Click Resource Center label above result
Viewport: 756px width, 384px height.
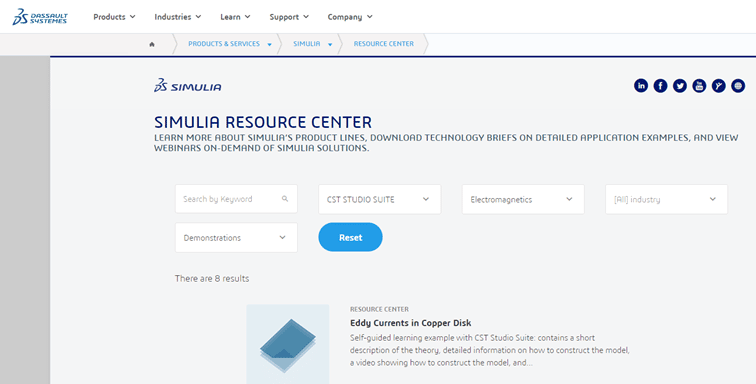click(379, 309)
